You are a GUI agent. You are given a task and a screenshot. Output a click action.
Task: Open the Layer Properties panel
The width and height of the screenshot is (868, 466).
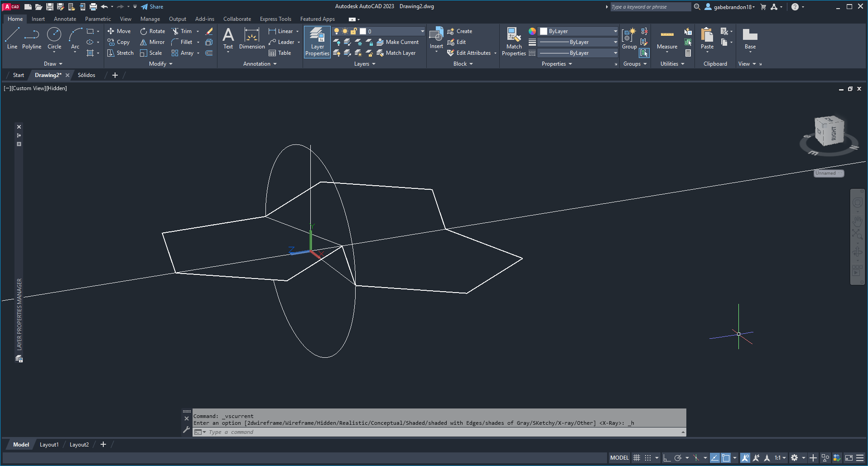coord(317,42)
